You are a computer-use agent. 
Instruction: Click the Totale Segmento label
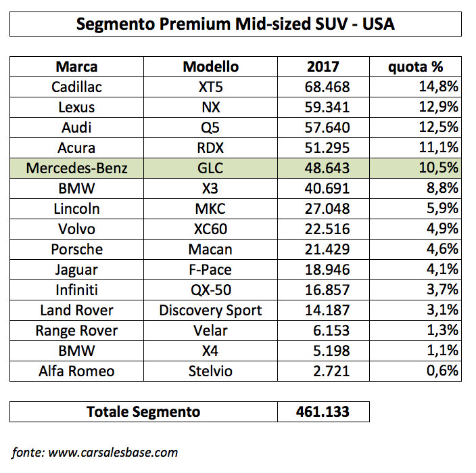pos(143,411)
